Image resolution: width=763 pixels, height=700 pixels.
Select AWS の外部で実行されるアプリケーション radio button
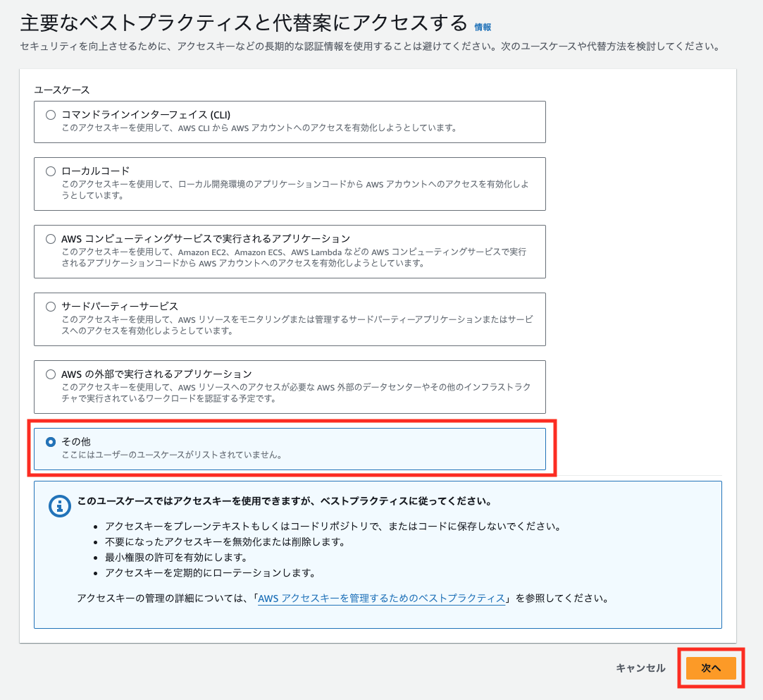[x=50, y=374]
